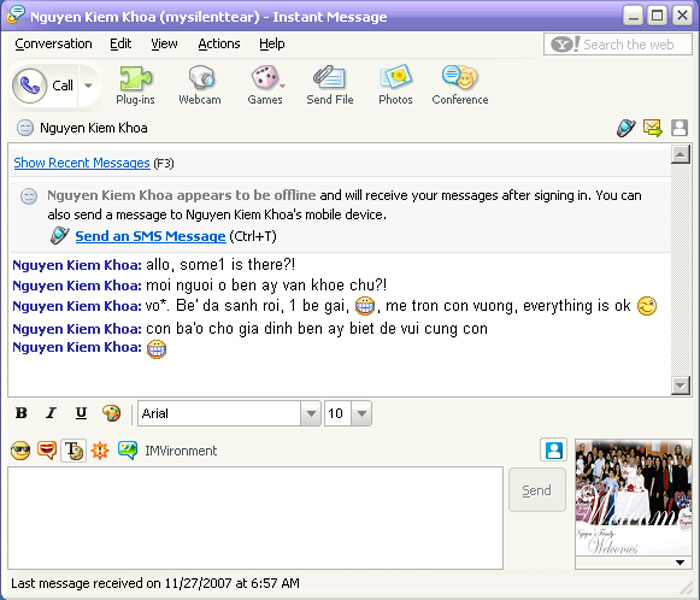Viewport: 700px width, 600px height.
Task: Click the offline face icon in status notice
Action: coord(29,196)
